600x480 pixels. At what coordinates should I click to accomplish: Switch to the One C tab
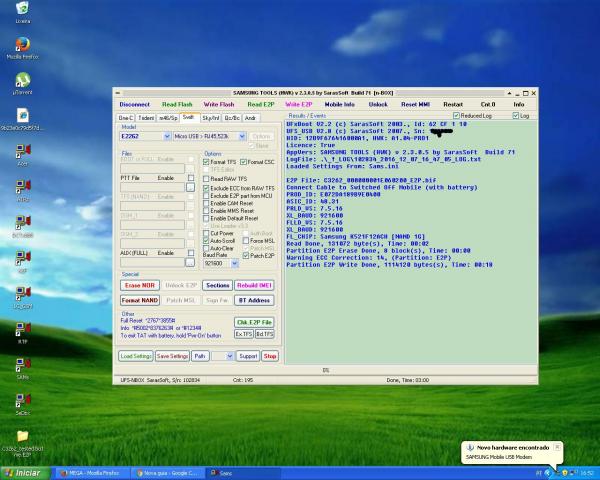126,118
